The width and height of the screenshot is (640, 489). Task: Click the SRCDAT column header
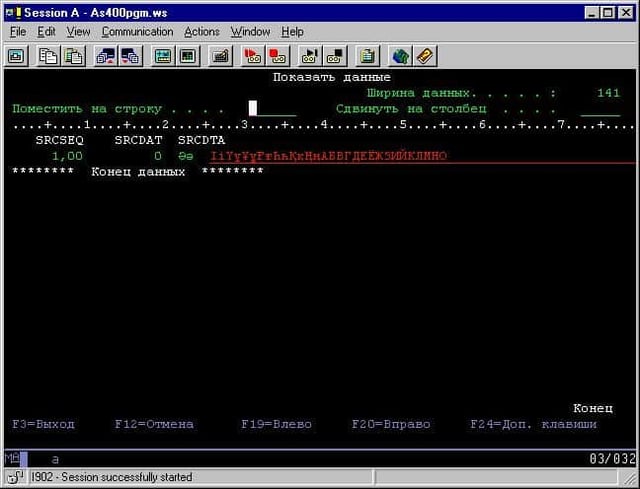click(138, 140)
